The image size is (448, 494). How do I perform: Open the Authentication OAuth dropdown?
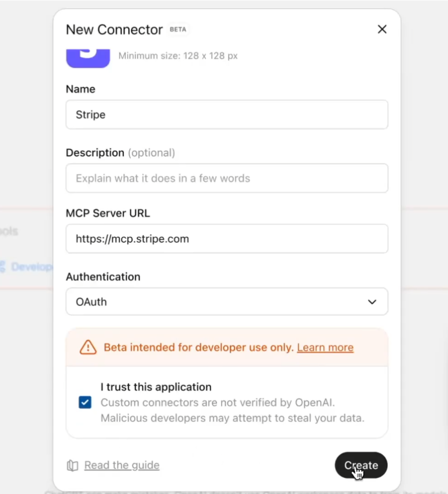(227, 301)
